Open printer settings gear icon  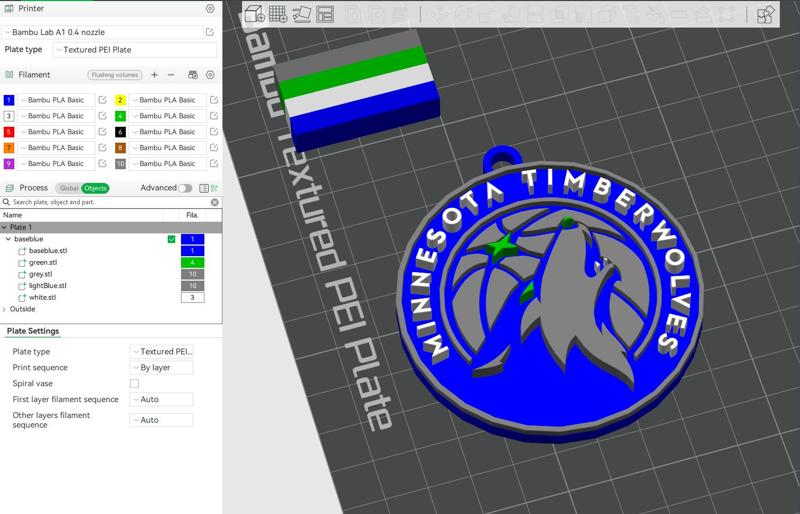pyautogui.click(x=210, y=8)
